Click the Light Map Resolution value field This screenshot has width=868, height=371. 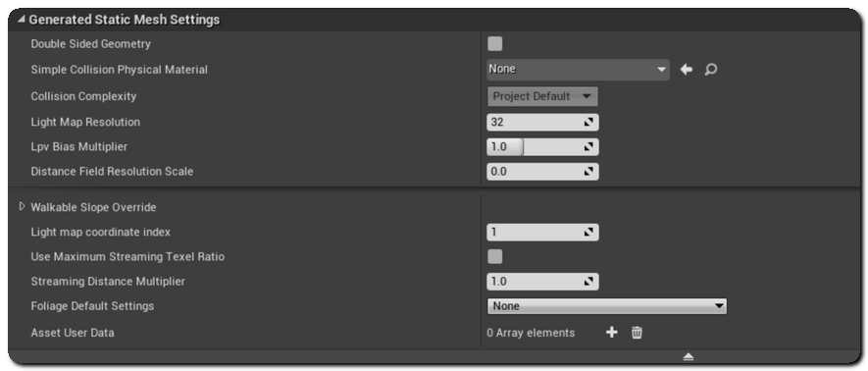point(542,123)
